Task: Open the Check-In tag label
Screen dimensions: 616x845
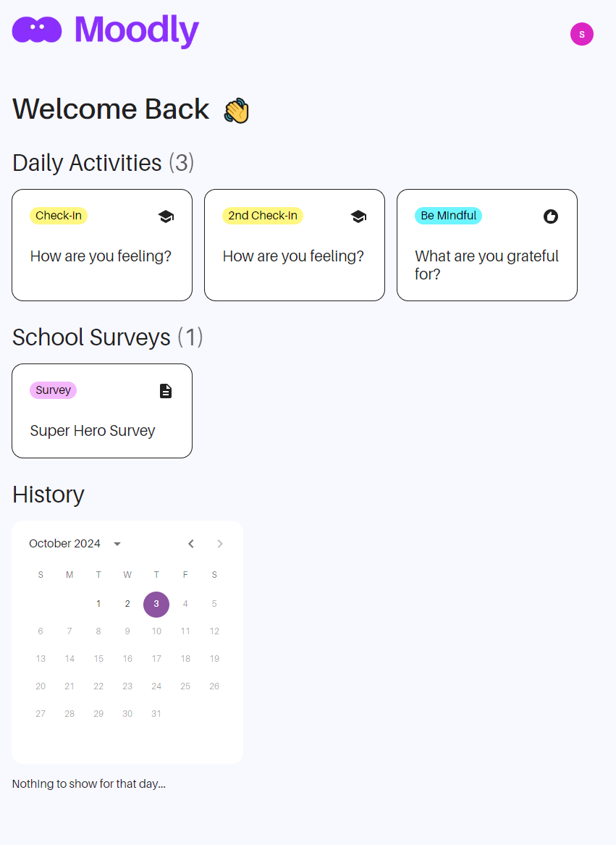Action: pos(59,216)
